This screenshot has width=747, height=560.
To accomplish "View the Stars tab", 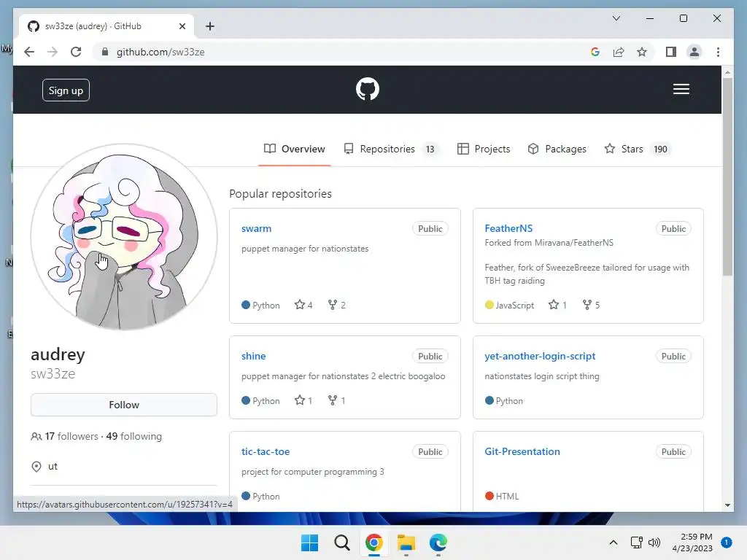I will pos(638,149).
